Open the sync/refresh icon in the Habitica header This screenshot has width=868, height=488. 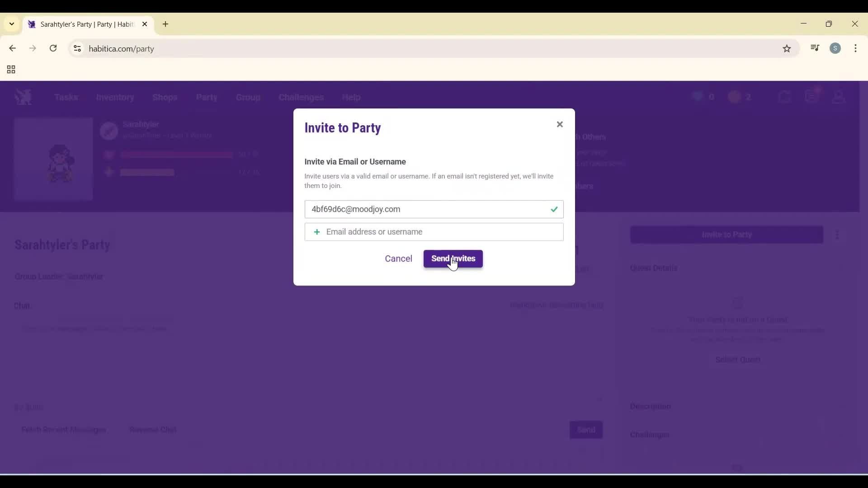point(785,97)
